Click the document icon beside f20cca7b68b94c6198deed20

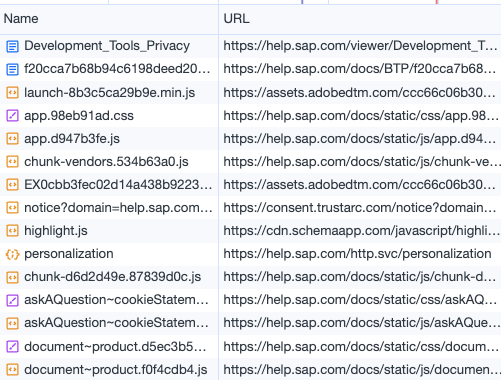point(12,69)
